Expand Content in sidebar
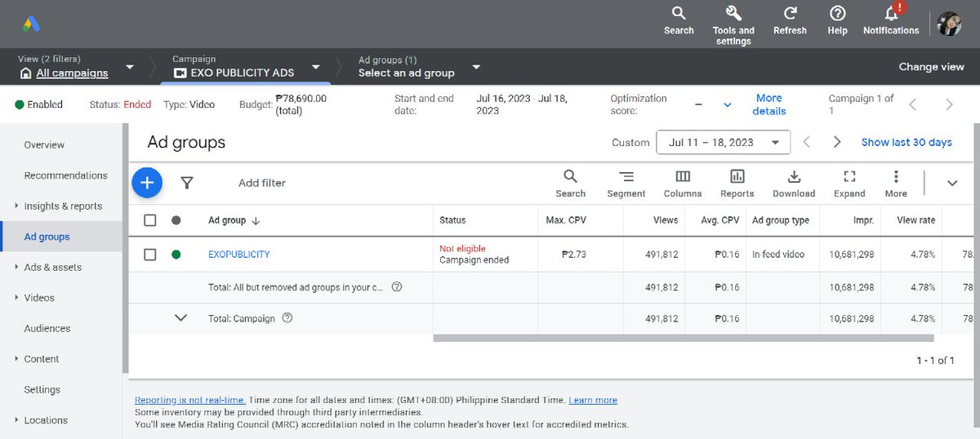The width and height of the screenshot is (980, 439). click(x=16, y=359)
